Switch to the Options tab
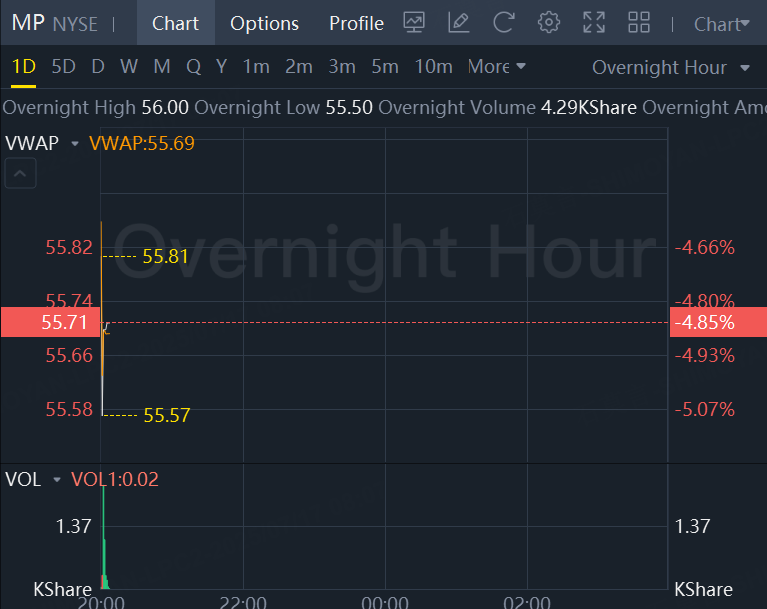The image size is (767, 609). (264, 23)
